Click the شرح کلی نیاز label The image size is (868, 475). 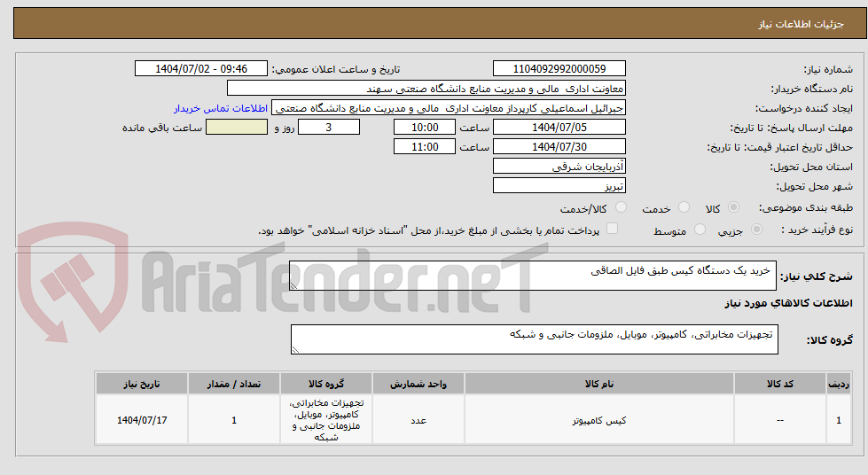[x=816, y=276]
